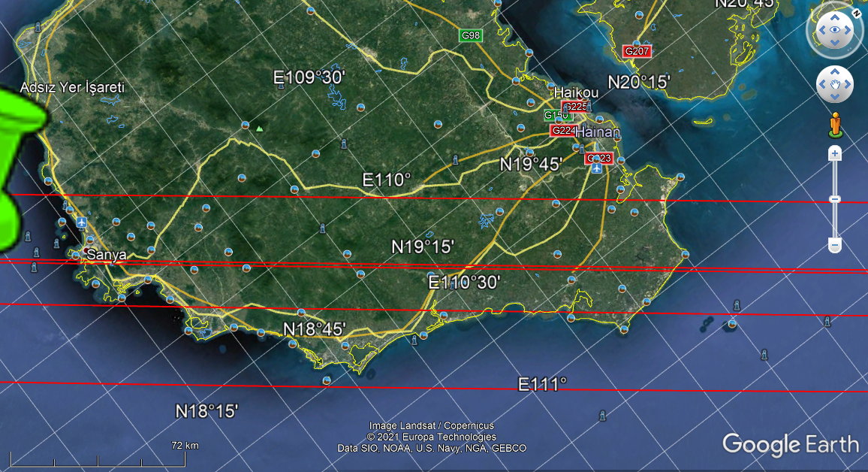Click the N19°15' latitude label
This screenshot has height=472, width=868.
point(423,247)
